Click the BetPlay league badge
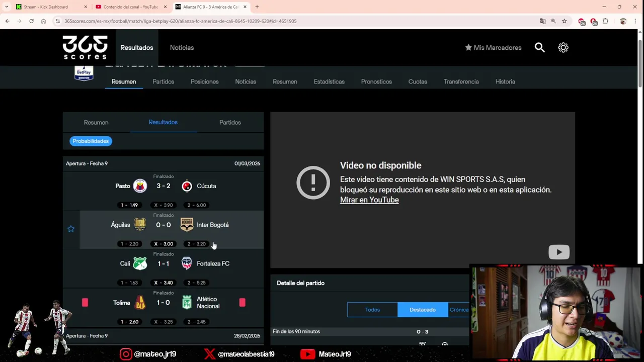This screenshot has width=644, height=362. pos(84,73)
